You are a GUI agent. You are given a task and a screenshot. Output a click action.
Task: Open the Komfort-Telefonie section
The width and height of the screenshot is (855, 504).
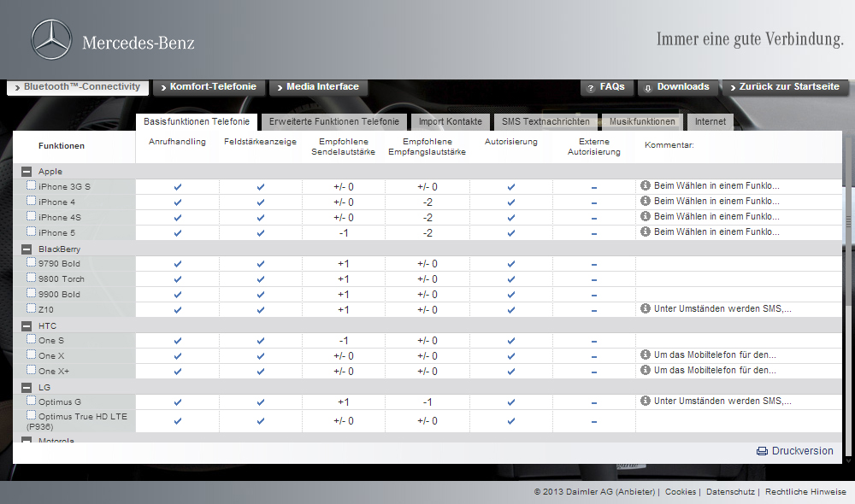coord(207,87)
